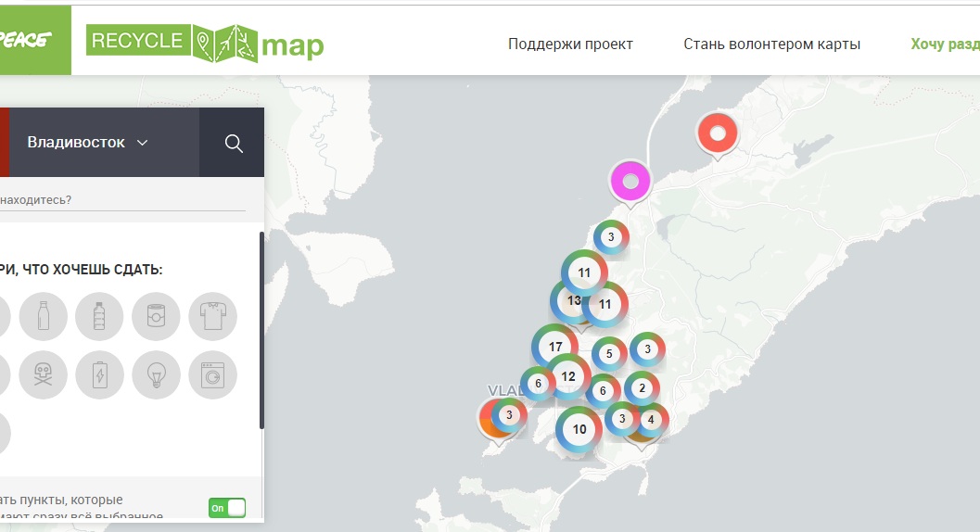The image size is (980, 532).
Task: Open Стань волонтером карты menu link
Action: 772,44
